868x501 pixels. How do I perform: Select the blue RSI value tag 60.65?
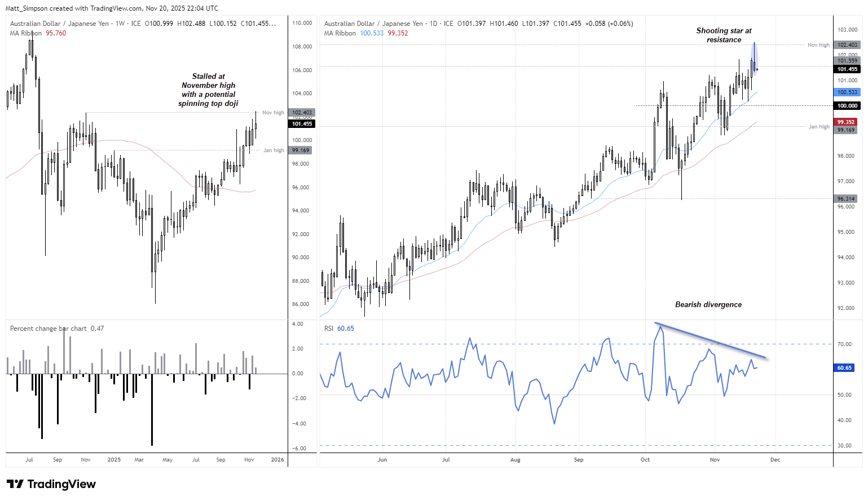844,367
